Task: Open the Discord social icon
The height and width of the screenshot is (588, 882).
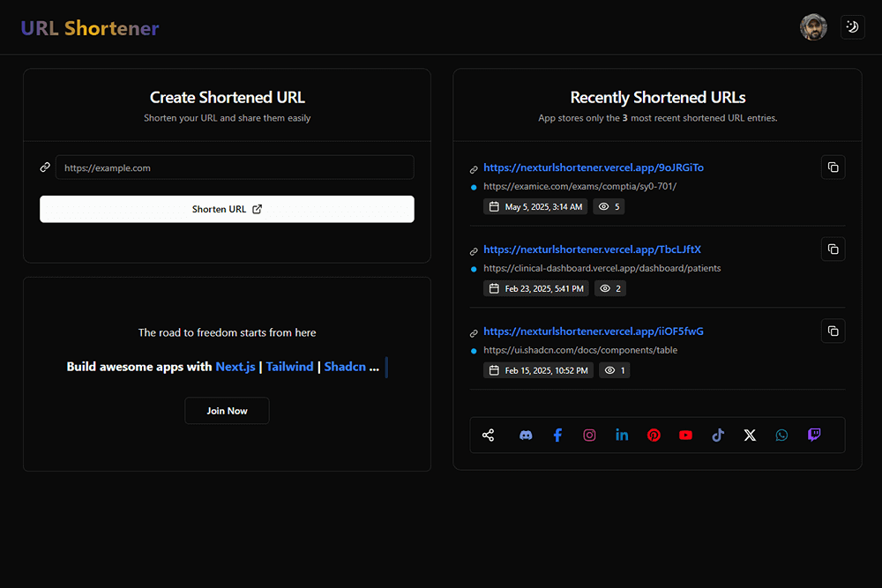Action: click(x=526, y=435)
